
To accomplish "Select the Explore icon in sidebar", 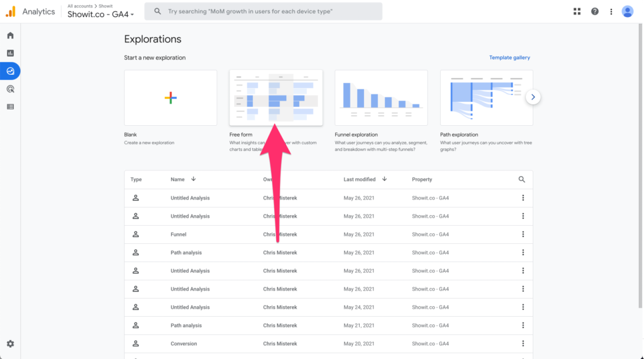I will click(x=10, y=71).
